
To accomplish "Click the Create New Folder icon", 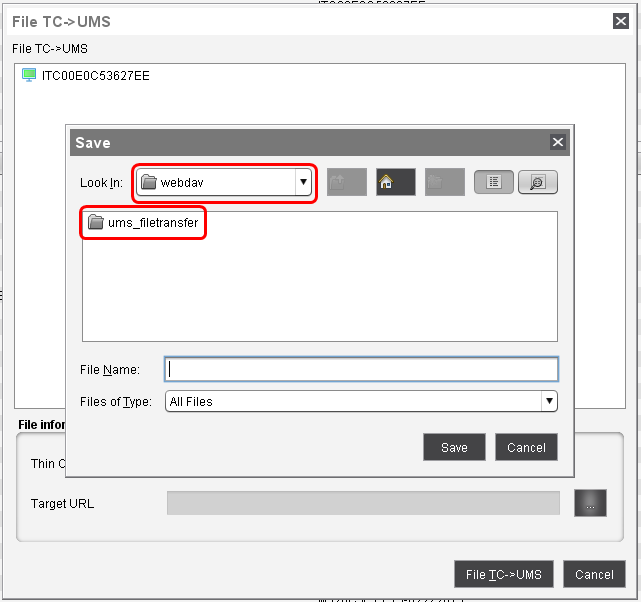I will 444,182.
